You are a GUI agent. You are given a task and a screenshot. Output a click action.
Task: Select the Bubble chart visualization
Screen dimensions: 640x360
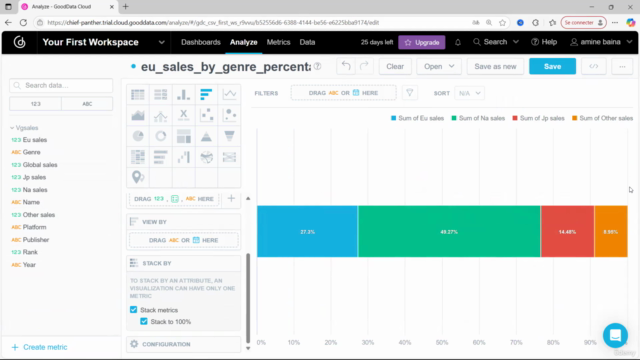tap(229, 116)
